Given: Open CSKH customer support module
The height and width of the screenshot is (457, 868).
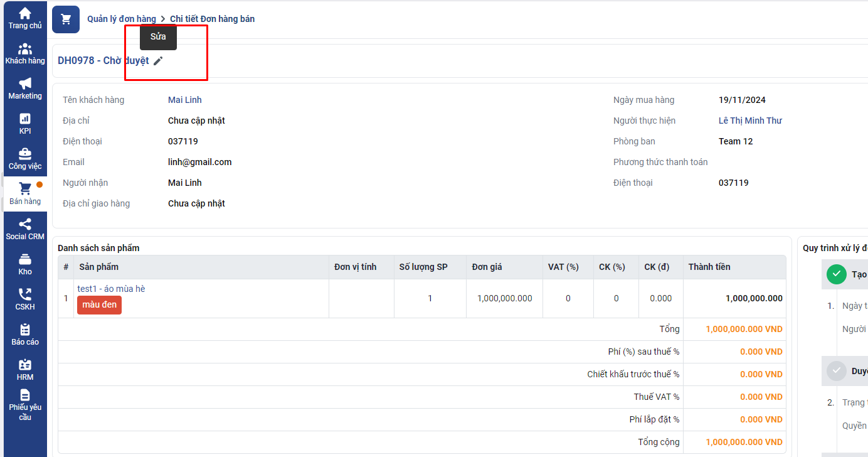Looking at the screenshot, I should pos(25,299).
